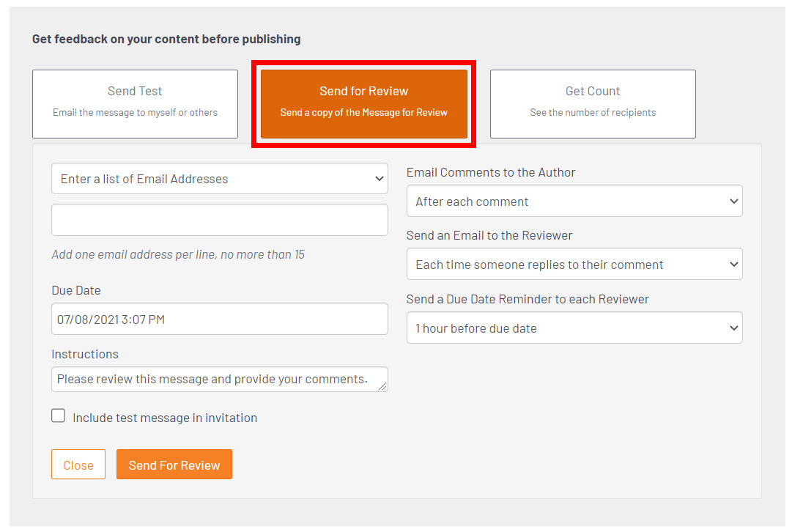
Task: Expand the 'Each time someone replies' dropdown
Action: click(574, 265)
